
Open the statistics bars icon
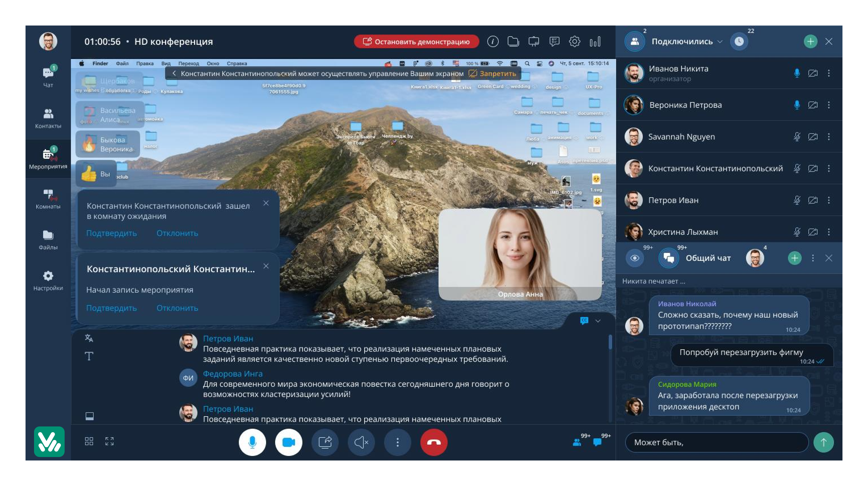click(x=595, y=41)
